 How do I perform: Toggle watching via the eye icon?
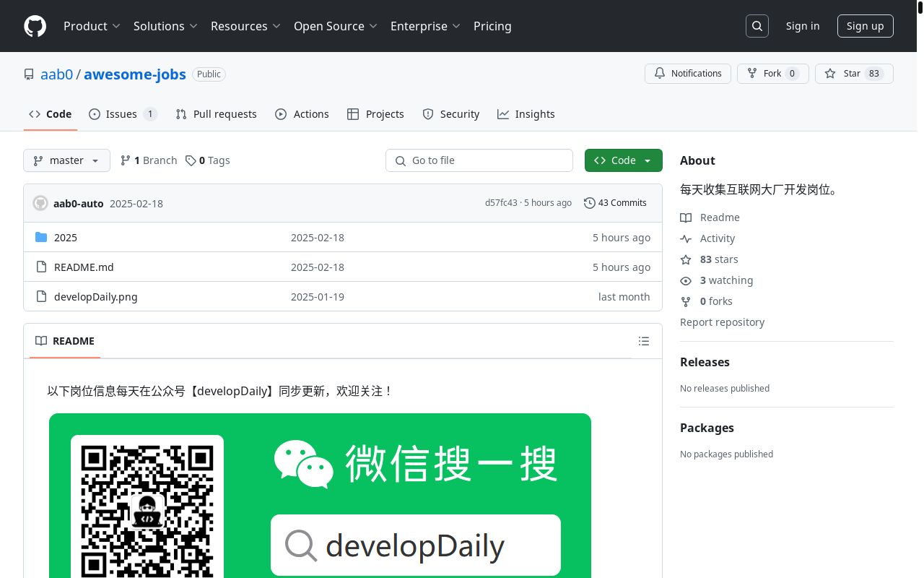[x=686, y=280]
